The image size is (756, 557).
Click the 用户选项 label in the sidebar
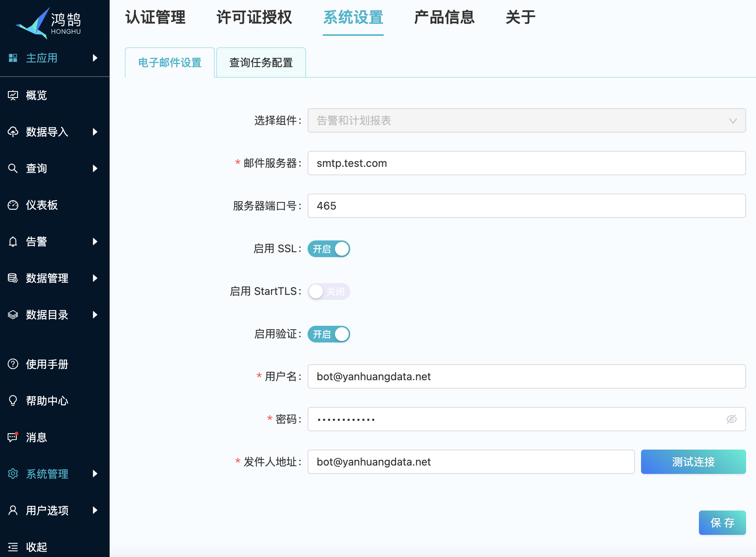click(x=47, y=510)
